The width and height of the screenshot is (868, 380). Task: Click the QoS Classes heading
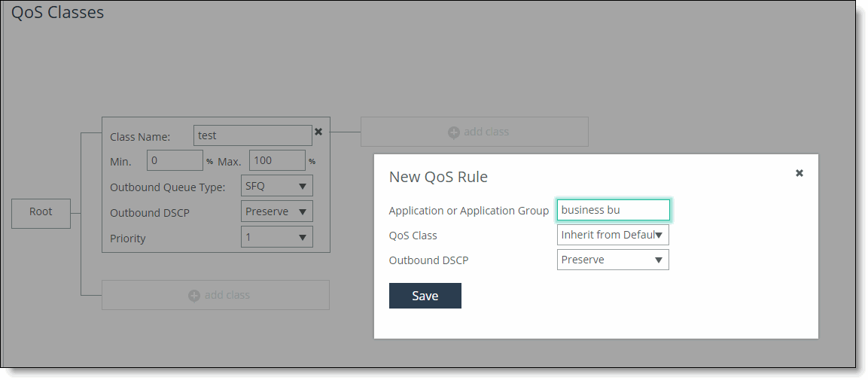pos(58,12)
